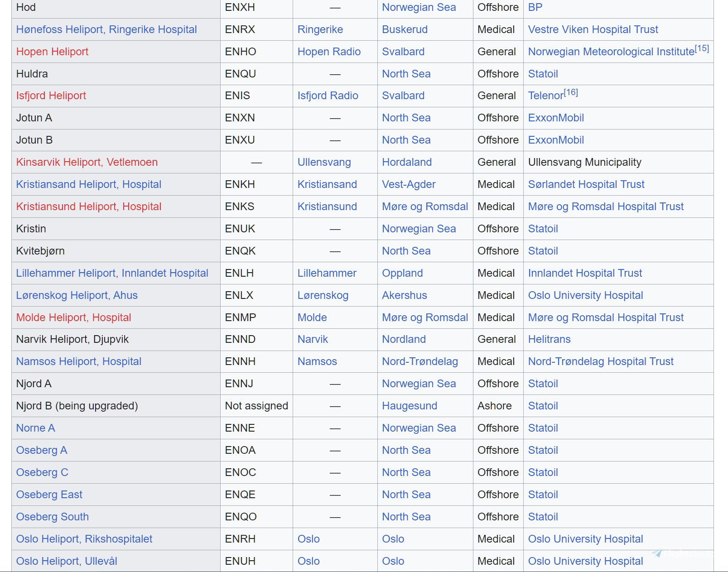Click North Sea link in Kvitebjørn row

point(406,251)
